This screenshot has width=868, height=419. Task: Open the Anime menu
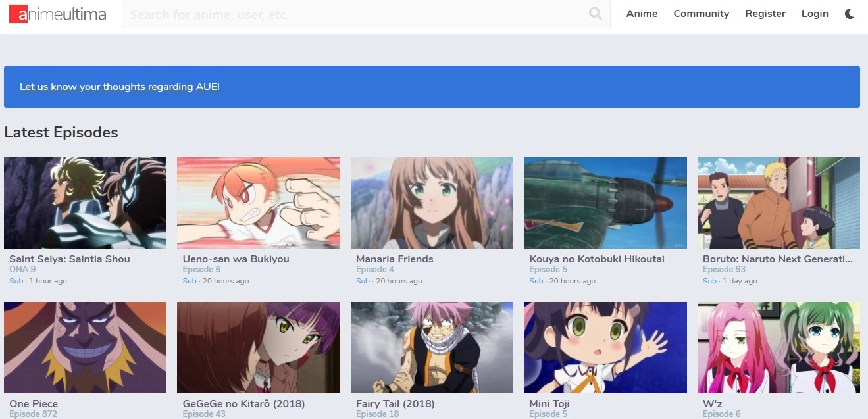tap(642, 14)
